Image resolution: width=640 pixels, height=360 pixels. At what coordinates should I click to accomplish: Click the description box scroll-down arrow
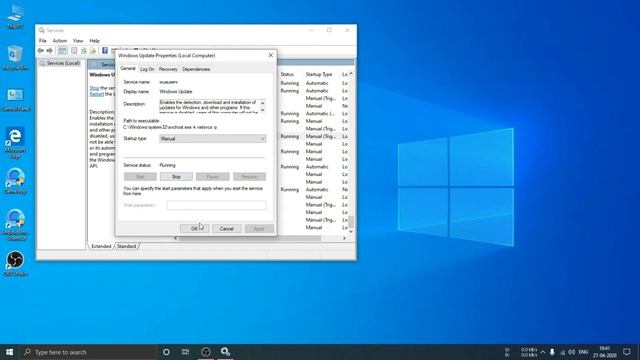(262, 110)
